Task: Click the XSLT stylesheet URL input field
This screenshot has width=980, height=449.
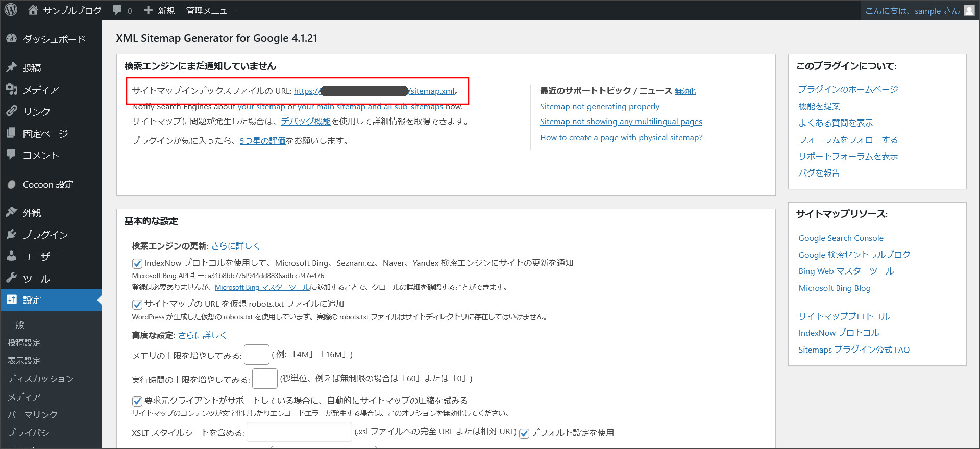Action: click(x=299, y=432)
